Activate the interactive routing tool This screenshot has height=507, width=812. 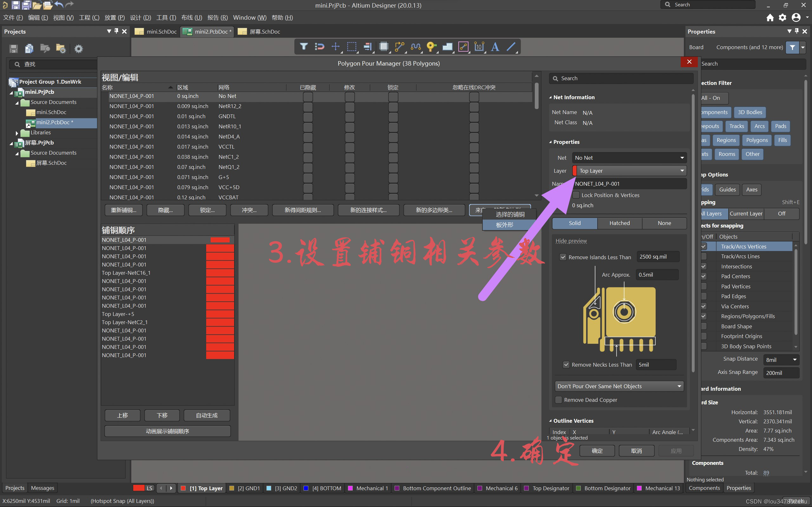[399, 47]
